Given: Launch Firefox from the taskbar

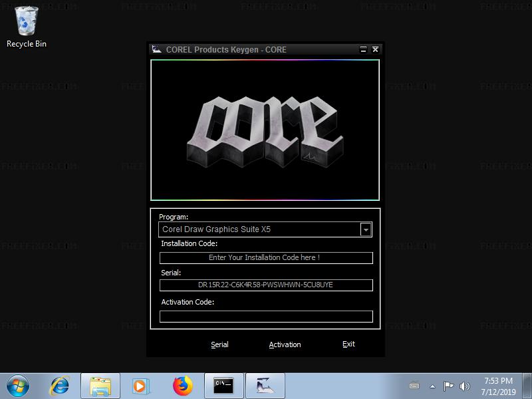Looking at the screenshot, I should coord(182,385).
